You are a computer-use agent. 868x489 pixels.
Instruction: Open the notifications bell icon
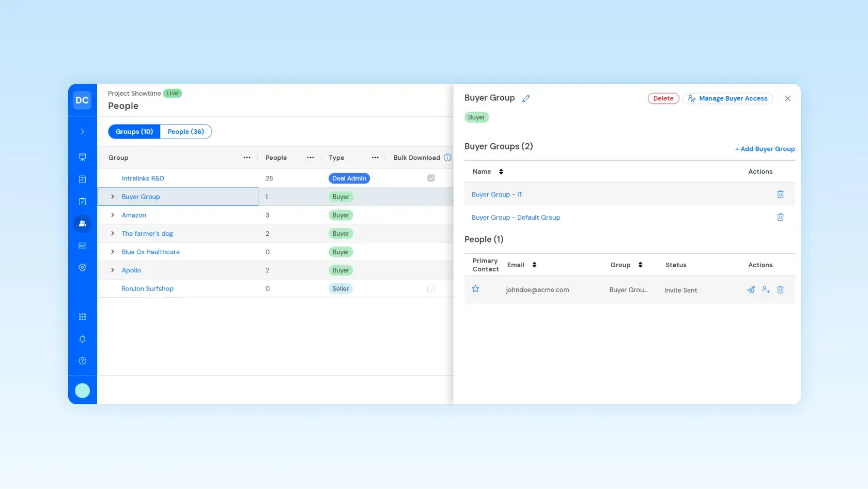point(82,339)
